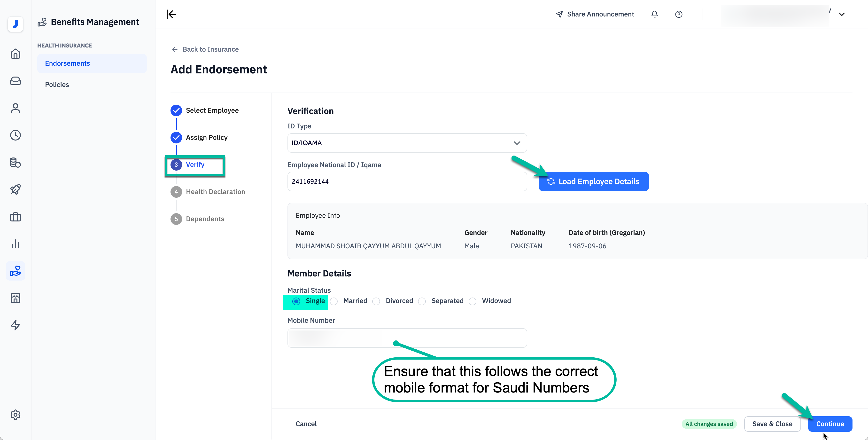The height and width of the screenshot is (440, 868).
Task: Open the help question mark icon
Action: pos(679,14)
